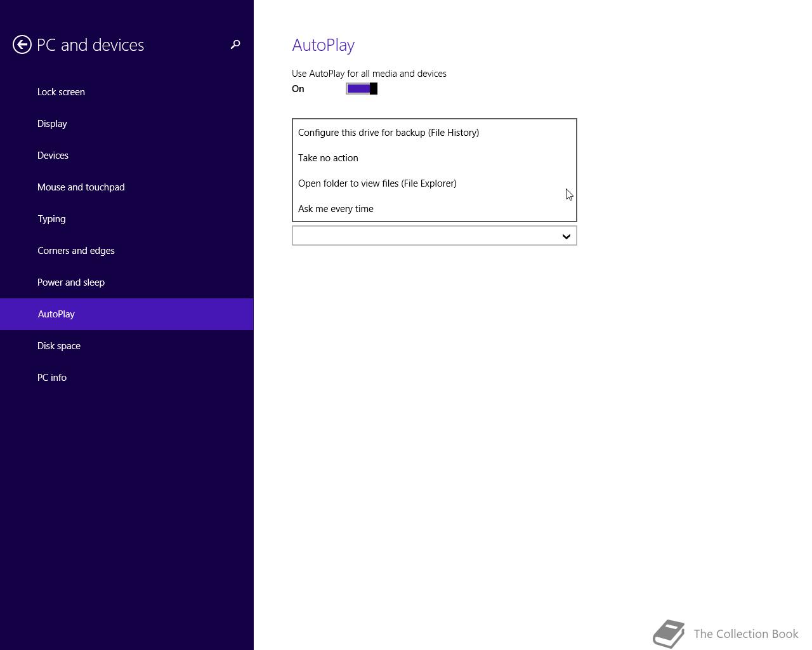Select the highlighted AutoPlay item
812x650 pixels.
(127, 314)
